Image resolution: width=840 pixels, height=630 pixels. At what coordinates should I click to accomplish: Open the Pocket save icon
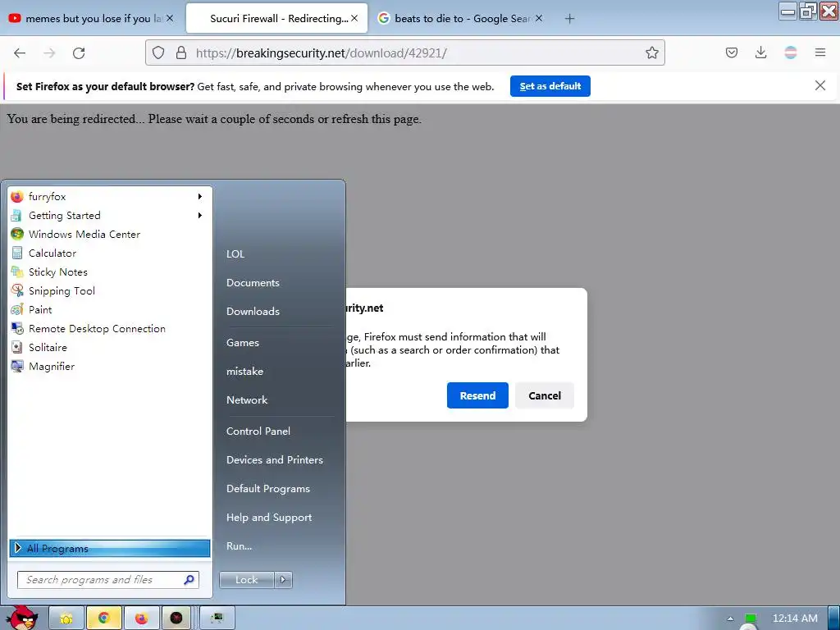point(731,52)
